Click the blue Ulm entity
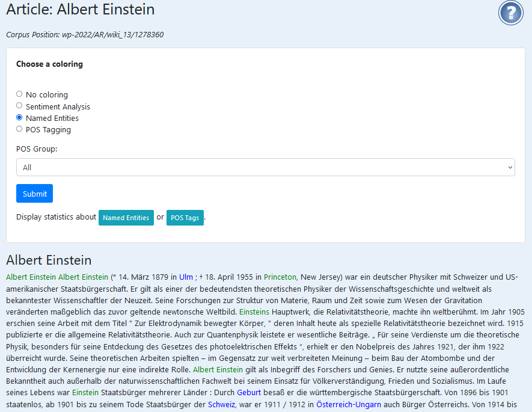 [186, 277]
